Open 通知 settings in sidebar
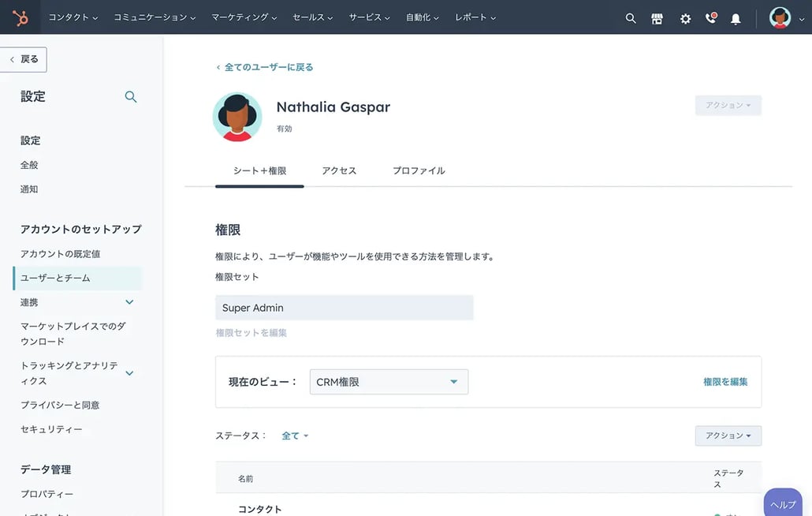The height and width of the screenshot is (516, 812). (29, 189)
